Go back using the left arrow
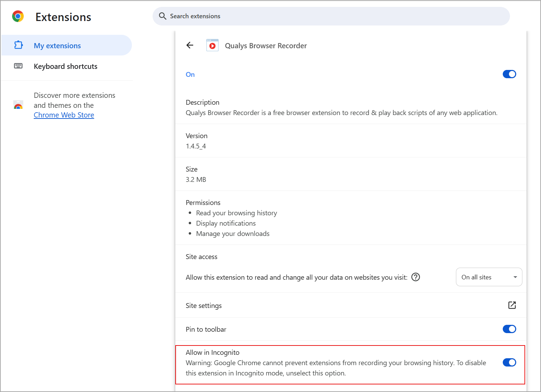 [x=190, y=45]
